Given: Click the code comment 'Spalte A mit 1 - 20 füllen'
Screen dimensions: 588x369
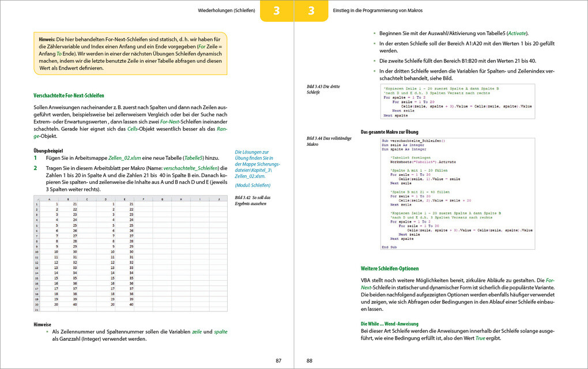Looking at the screenshot, I should pos(419,171).
